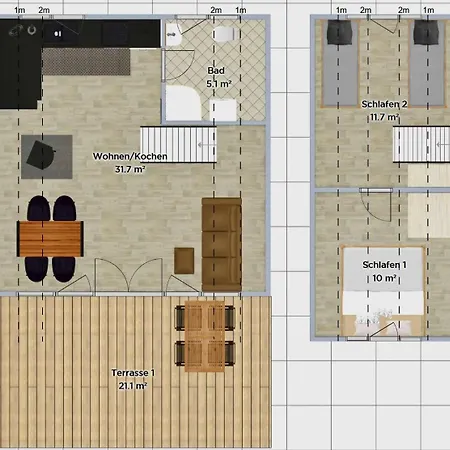
Task: Select the bathroom toilet
Action: pyautogui.click(x=224, y=34)
